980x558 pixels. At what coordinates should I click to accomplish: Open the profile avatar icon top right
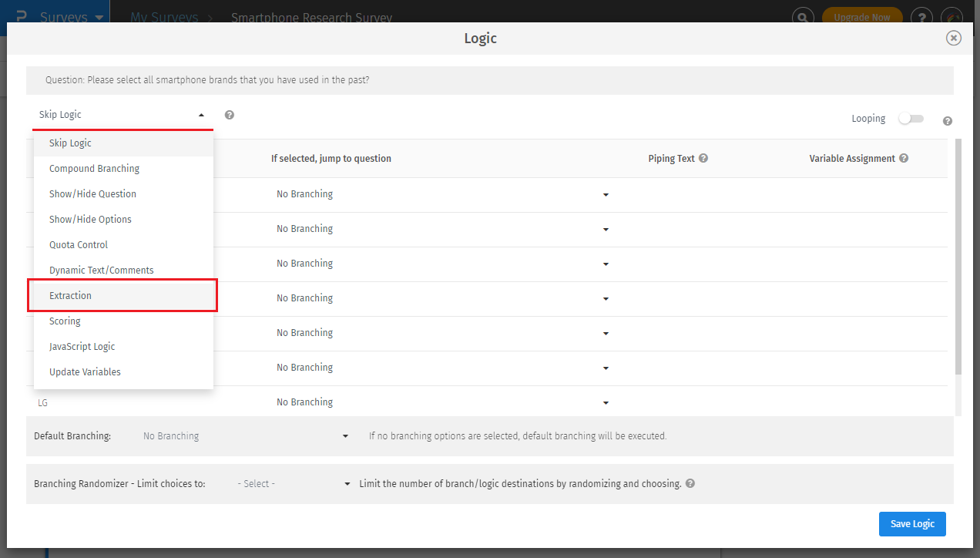coord(952,16)
